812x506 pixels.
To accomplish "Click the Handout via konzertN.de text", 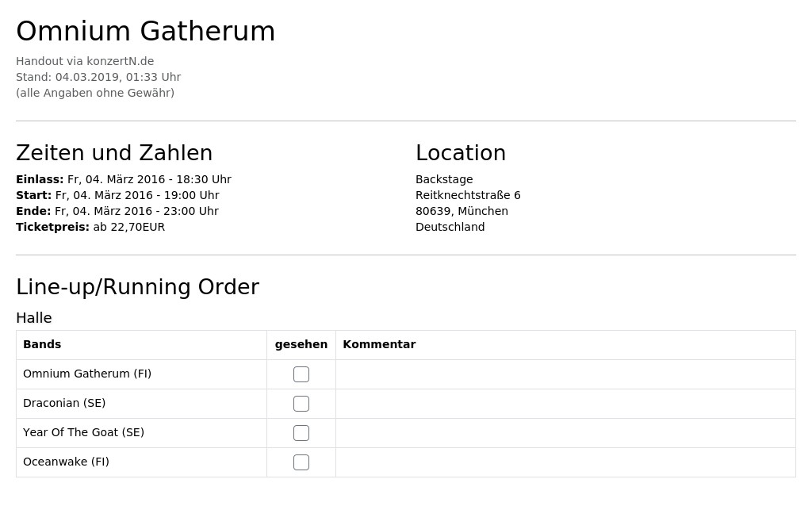I will coord(85,61).
